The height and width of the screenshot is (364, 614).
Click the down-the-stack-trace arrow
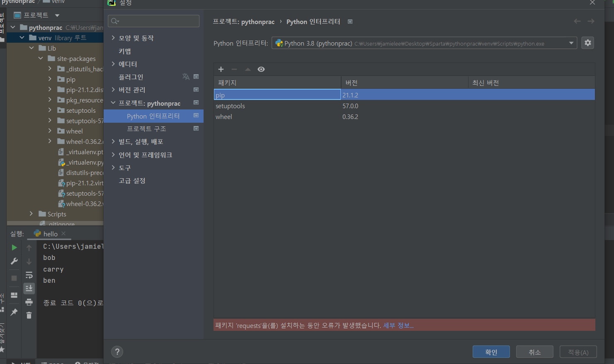(29, 261)
